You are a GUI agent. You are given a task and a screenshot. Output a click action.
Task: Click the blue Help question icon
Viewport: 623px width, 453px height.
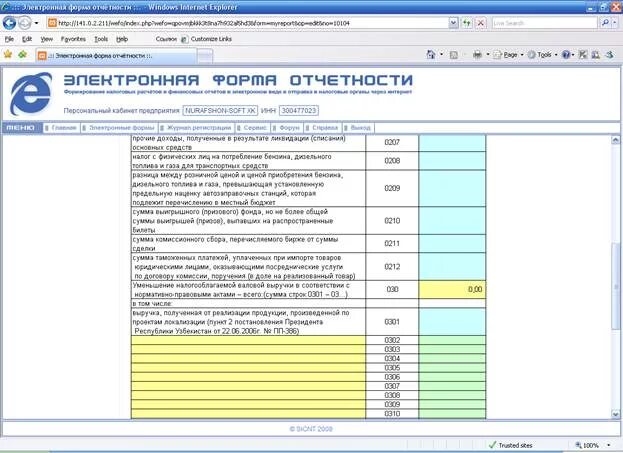click(x=566, y=55)
